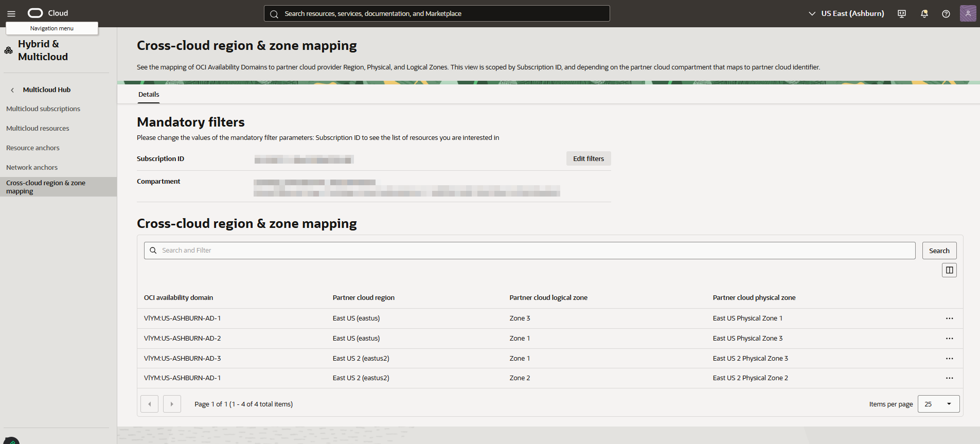Open the hamburger navigation menu
The width and height of the screenshot is (980, 444).
tap(11, 14)
